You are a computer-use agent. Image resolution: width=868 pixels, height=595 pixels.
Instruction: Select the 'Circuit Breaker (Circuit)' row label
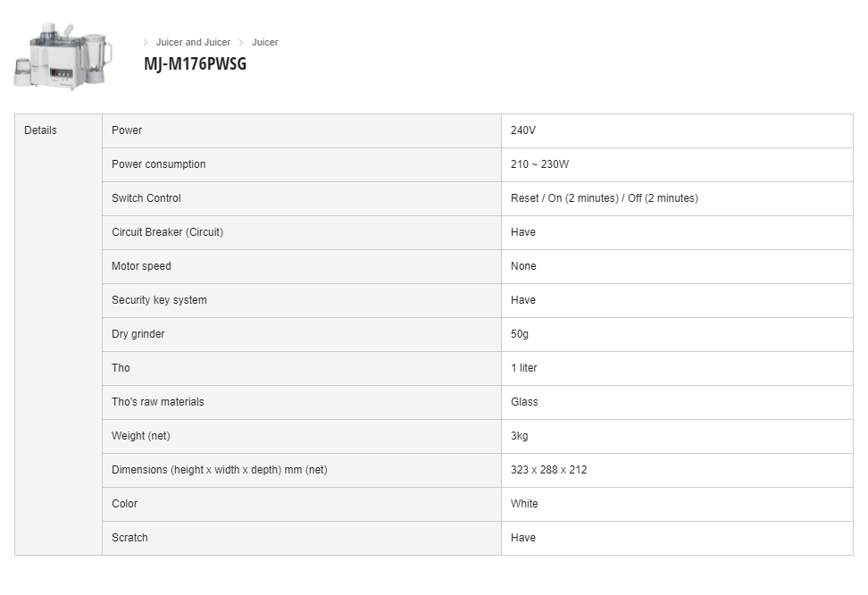tap(302, 232)
